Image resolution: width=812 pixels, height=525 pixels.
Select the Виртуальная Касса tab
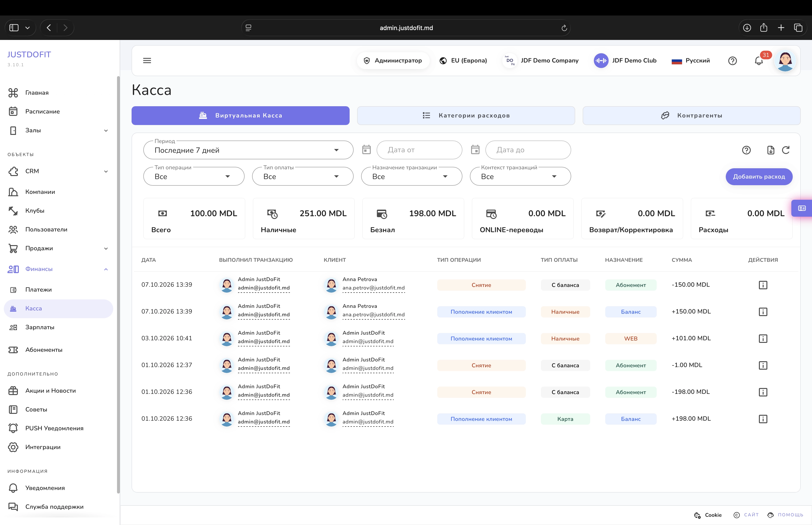(x=240, y=116)
